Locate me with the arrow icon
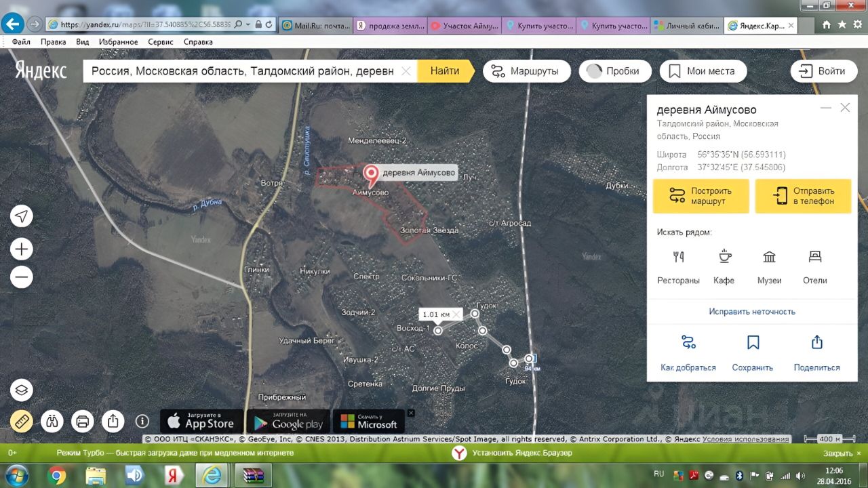This screenshot has width=868, height=488. click(22, 216)
